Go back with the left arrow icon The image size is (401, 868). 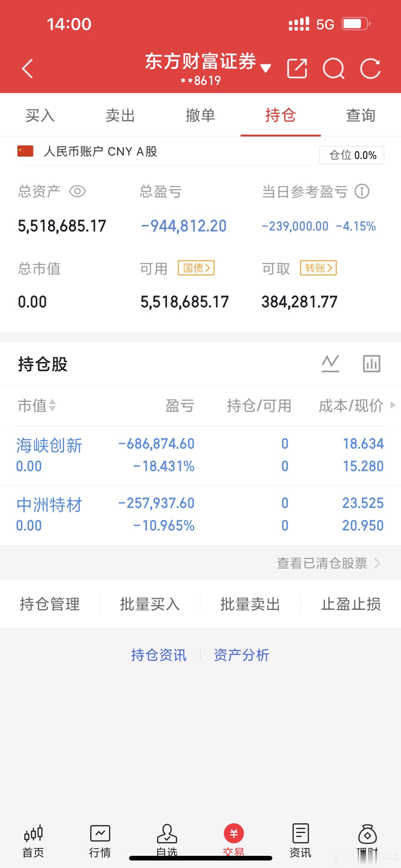click(27, 69)
